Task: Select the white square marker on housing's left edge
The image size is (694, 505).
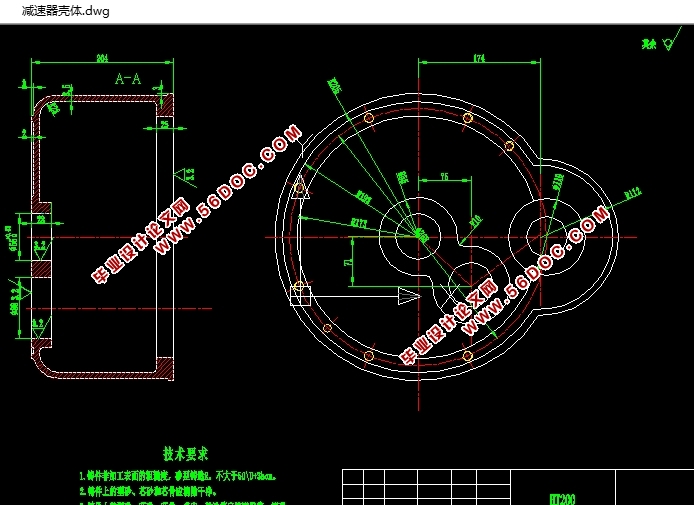Action: 299,294
